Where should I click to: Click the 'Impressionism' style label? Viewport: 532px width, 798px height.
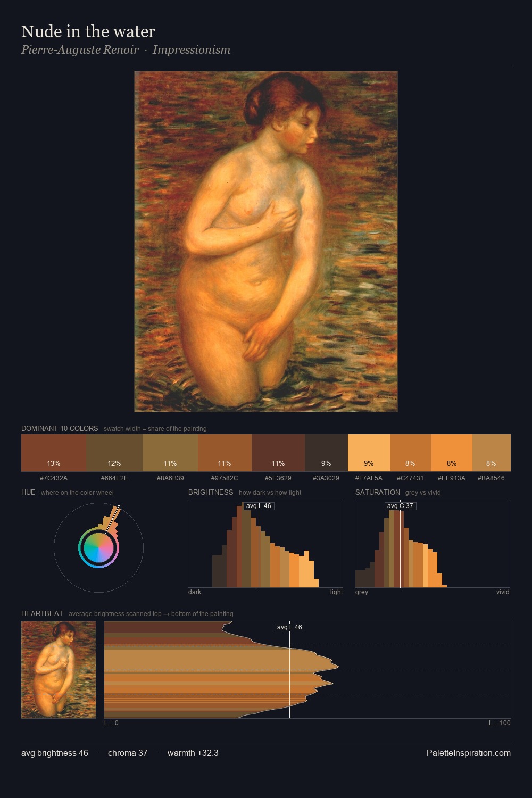192,50
